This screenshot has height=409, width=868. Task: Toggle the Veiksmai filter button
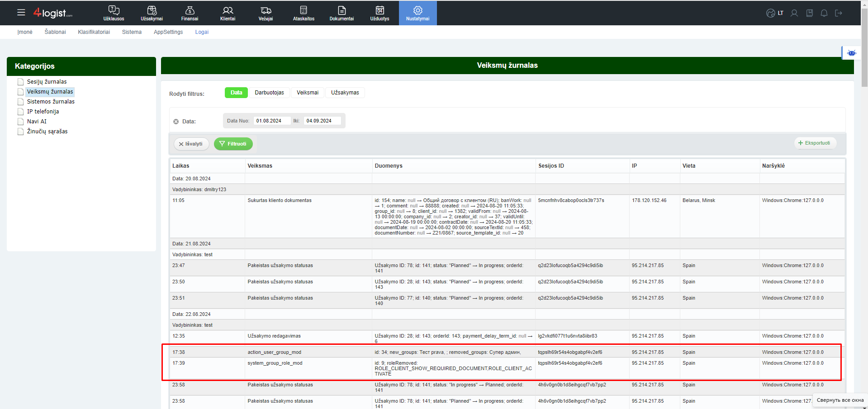308,93
